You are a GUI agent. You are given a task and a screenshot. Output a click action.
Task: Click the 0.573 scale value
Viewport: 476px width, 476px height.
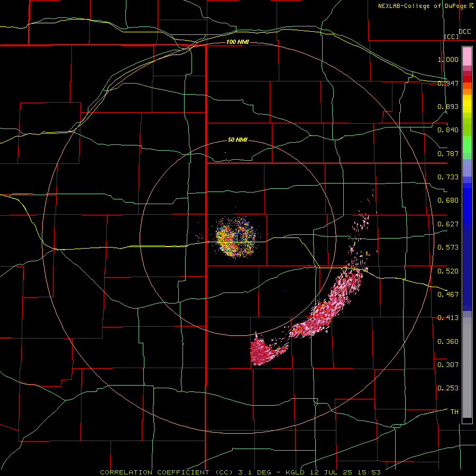448,248
